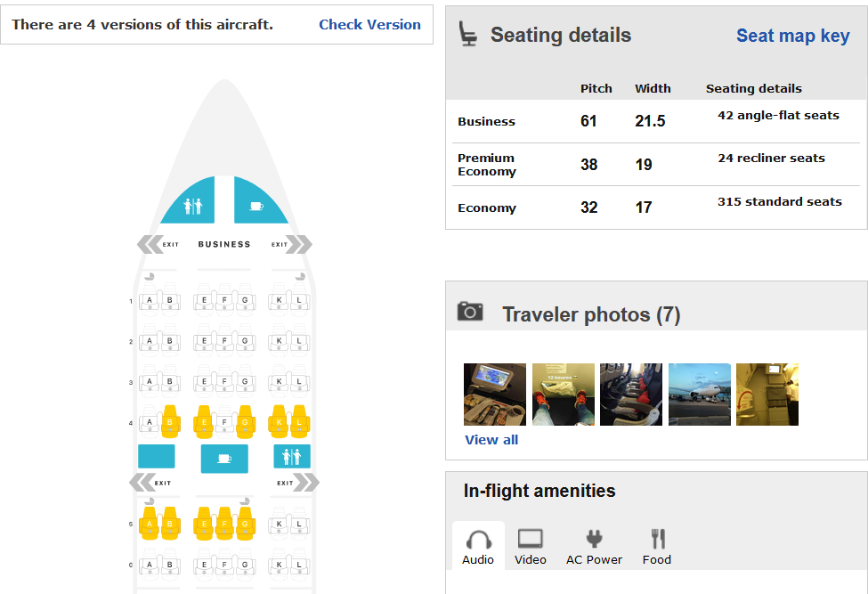This screenshot has width=868, height=594.
Task: Open the airplane on tarmac photo thumbnail
Action: tap(700, 395)
